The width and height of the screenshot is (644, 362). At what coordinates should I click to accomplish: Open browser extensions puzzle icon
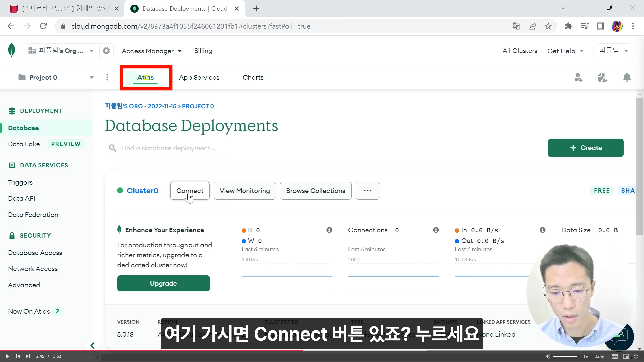click(568, 26)
